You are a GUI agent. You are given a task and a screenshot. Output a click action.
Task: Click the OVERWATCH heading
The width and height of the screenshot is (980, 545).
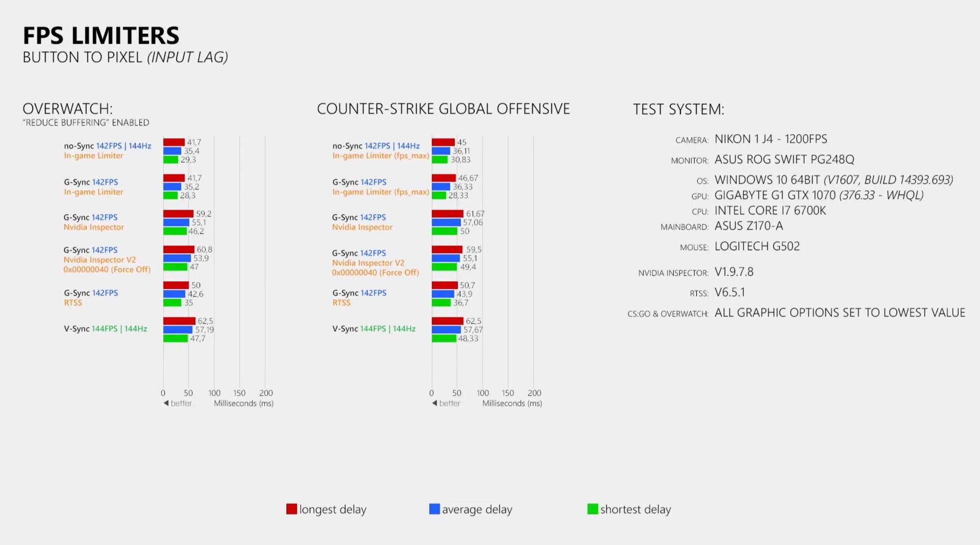click(67, 109)
